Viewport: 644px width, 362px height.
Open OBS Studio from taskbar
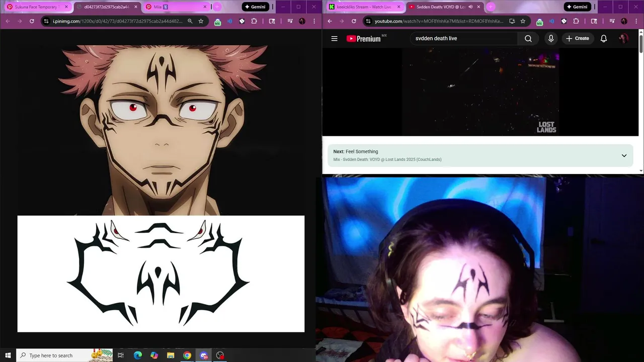(x=220, y=355)
